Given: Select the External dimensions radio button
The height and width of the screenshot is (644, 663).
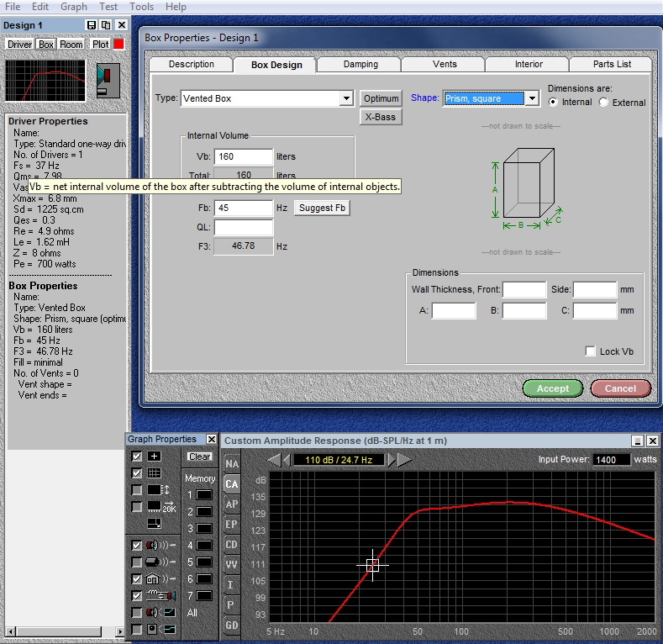Looking at the screenshot, I should 604,103.
